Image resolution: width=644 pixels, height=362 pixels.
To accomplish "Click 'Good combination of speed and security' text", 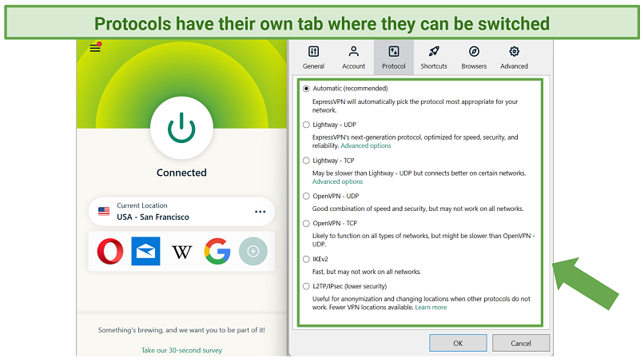I will click(418, 209).
